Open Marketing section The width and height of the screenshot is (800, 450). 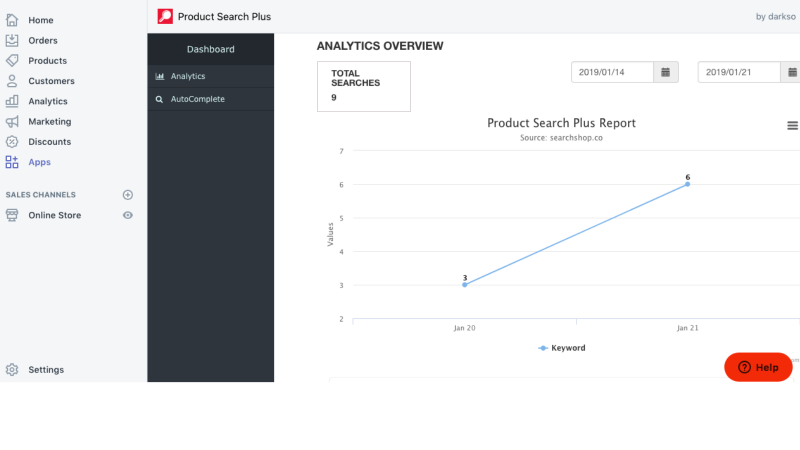tap(50, 121)
